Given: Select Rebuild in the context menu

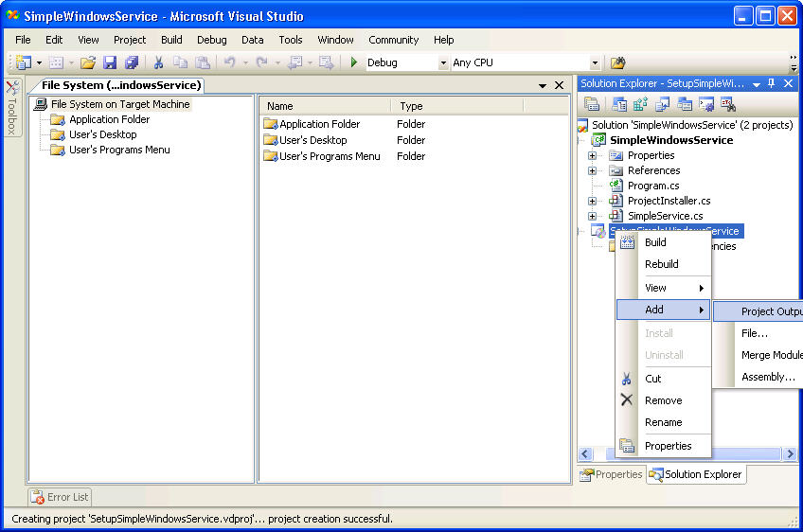Looking at the screenshot, I should tap(663, 264).
